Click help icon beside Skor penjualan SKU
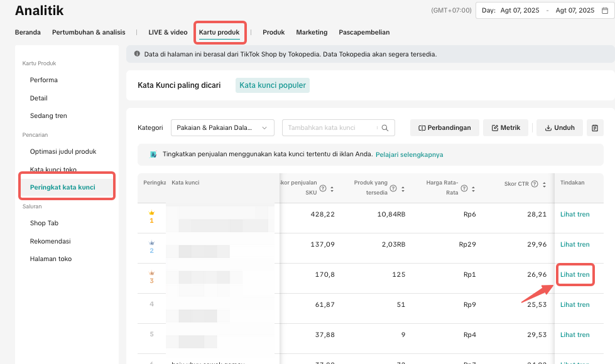The image size is (615, 364). [323, 188]
